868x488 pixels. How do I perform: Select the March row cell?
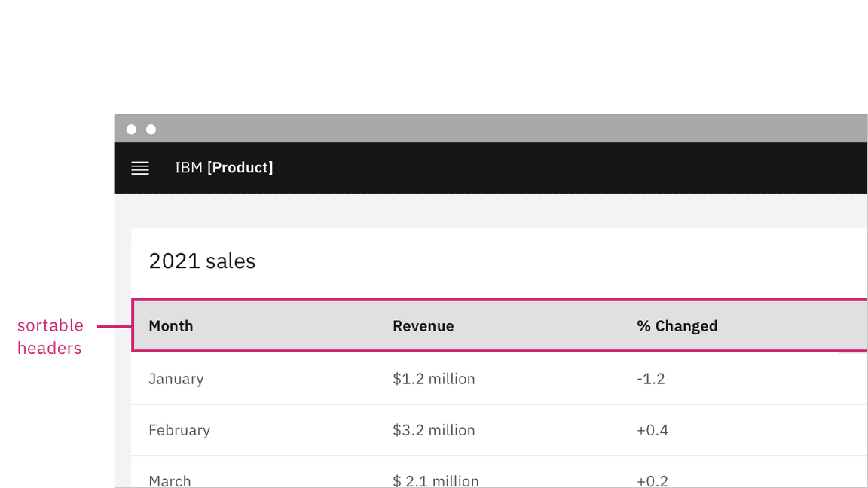tap(170, 480)
